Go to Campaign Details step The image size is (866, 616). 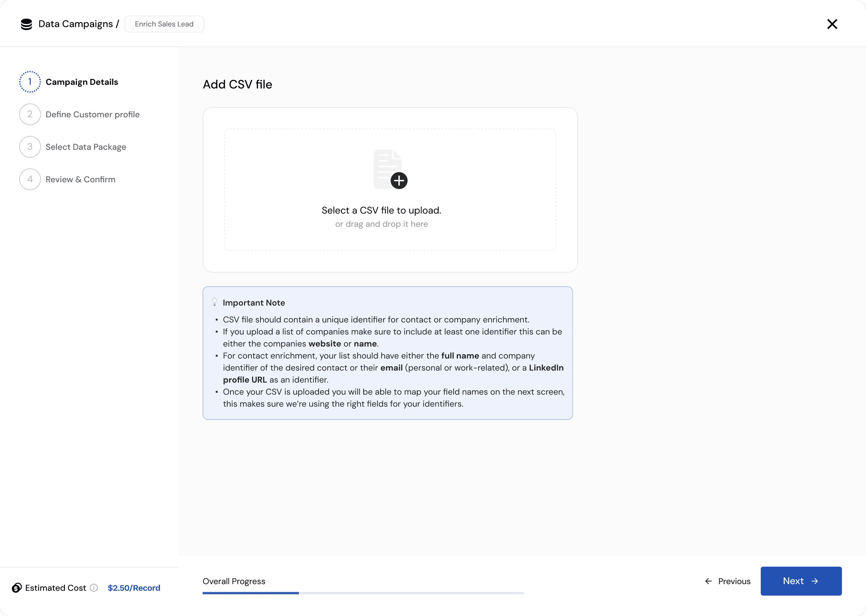[x=82, y=82]
